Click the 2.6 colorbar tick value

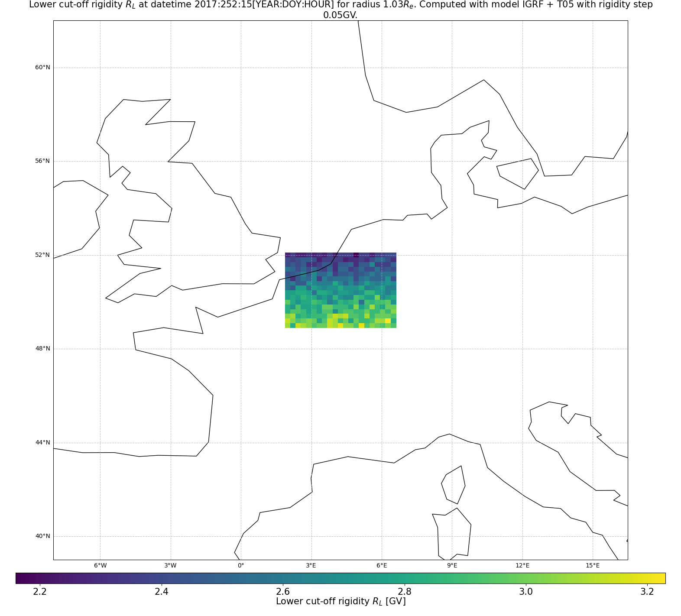[283, 592]
